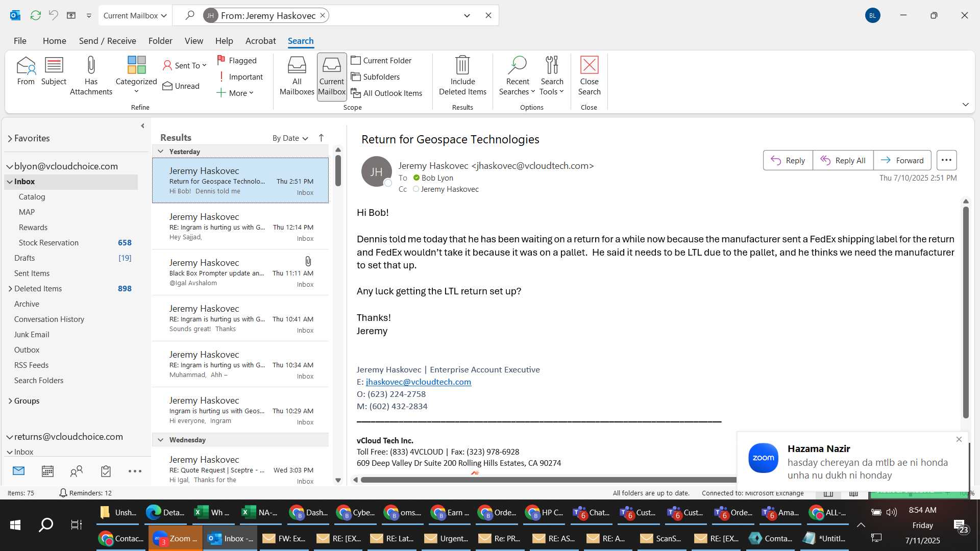
Task: Click Bob Lyon recipient name
Action: (437, 178)
